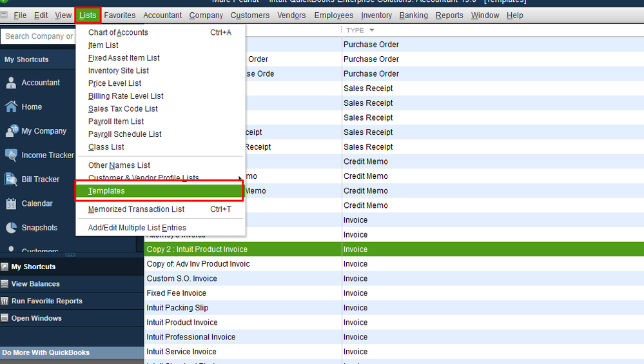Click the Open Windows icon
The height and width of the screenshot is (364, 644).
click(x=5, y=318)
